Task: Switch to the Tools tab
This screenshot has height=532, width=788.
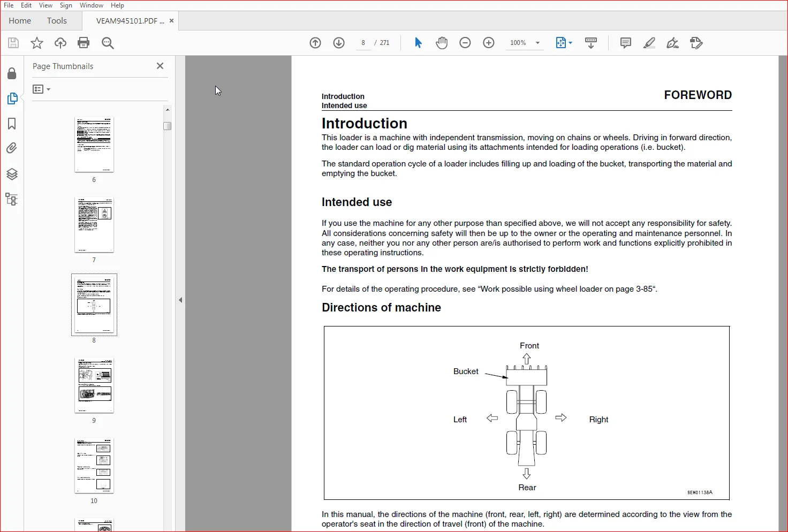Action: pyautogui.click(x=57, y=21)
